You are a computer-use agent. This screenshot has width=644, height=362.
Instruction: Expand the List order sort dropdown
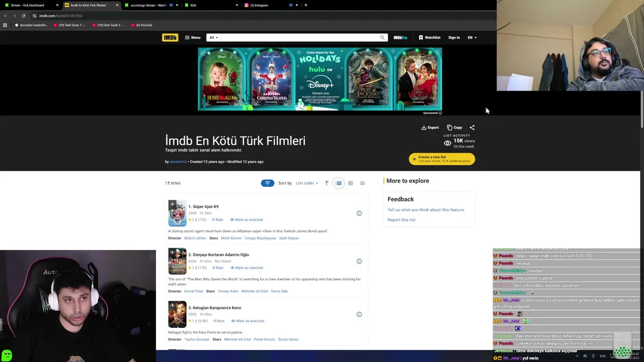coord(307,183)
